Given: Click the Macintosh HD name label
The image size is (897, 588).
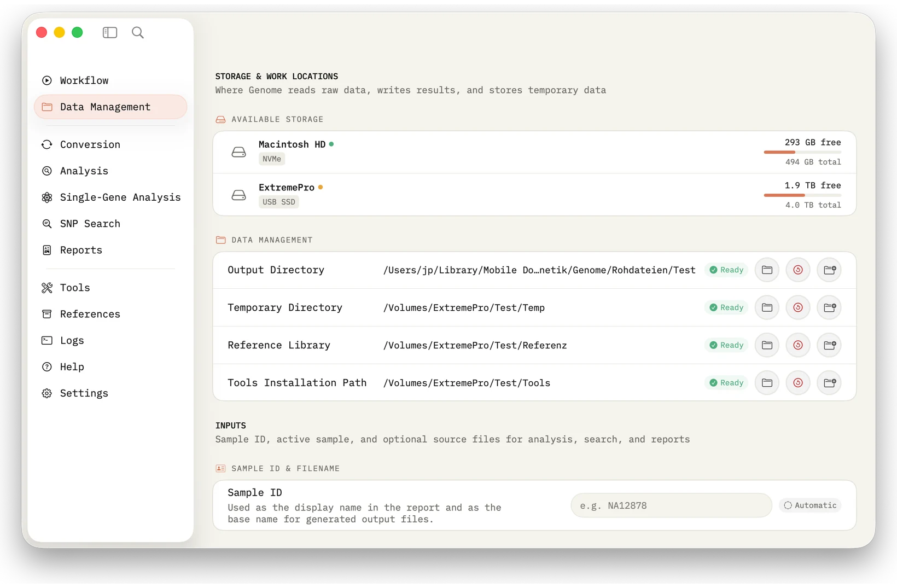Looking at the screenshot, I should [292, 144].
